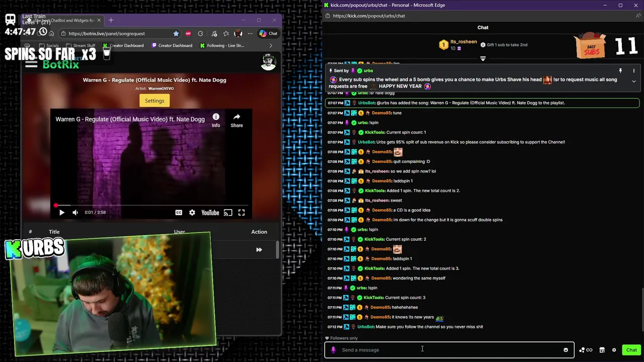Open Kick Creator Dashboard bookmark

[123, 45]
